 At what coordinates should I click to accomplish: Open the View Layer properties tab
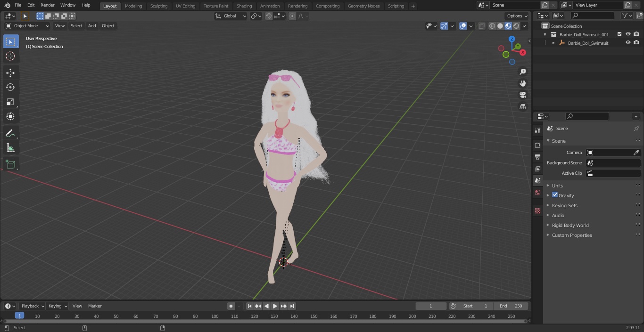[x=537, y=169]
